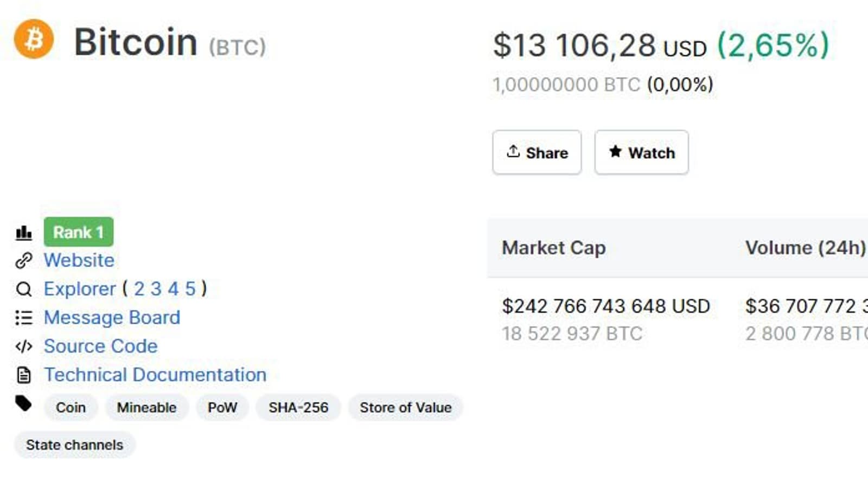This screenshot has width=868, height=488.
Task: Open the Website link
Action: pos(79,260)
